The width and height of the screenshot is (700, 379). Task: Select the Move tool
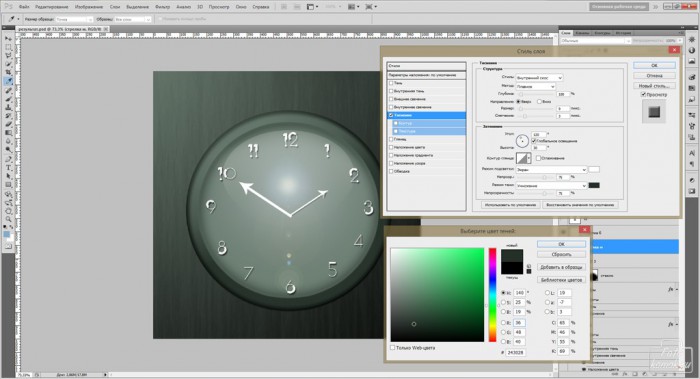click(x=8, y=39)
